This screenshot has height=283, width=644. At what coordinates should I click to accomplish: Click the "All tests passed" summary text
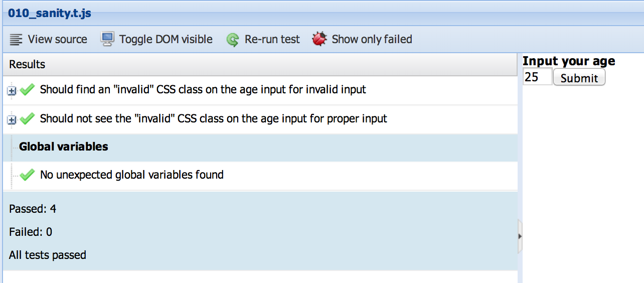tap(48, 255)
